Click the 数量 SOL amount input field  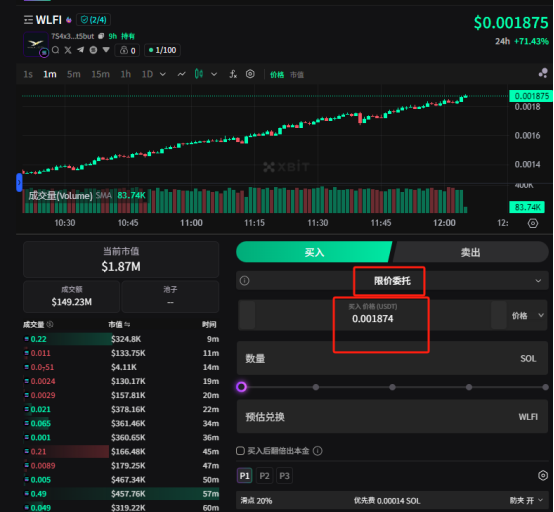392,358
